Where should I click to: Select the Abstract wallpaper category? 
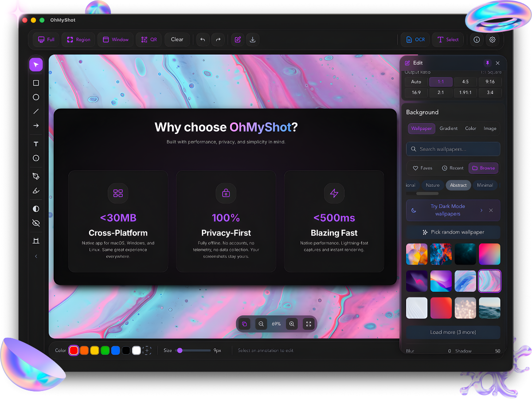(458, 185)
